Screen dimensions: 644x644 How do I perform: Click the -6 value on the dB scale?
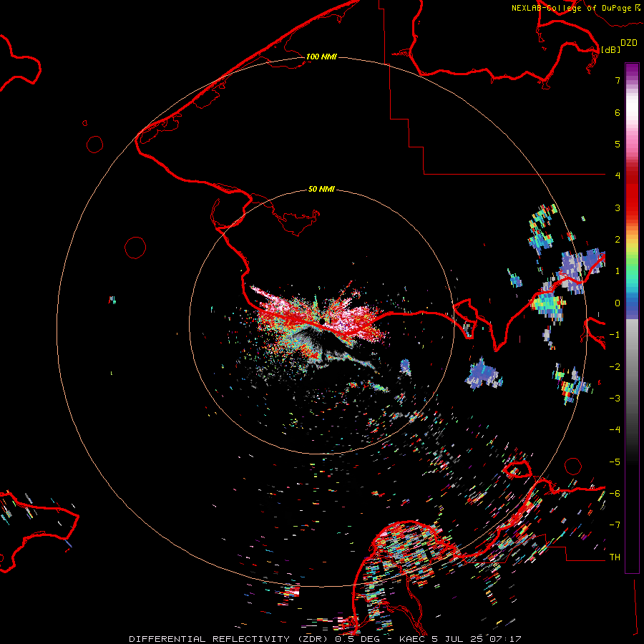pos(615,494)
